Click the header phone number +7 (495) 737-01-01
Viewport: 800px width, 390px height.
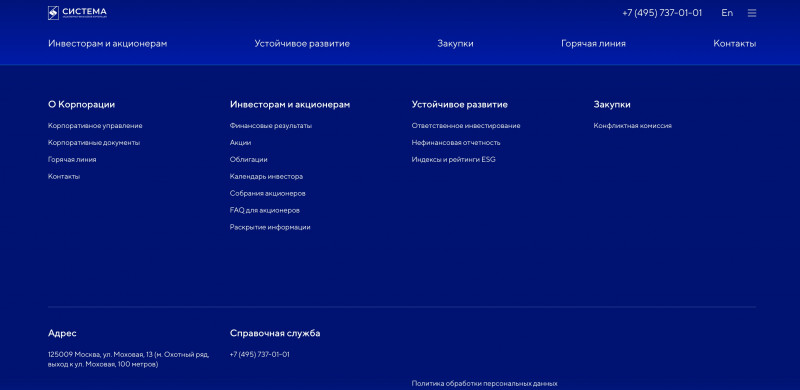click(x=662, y=13)
